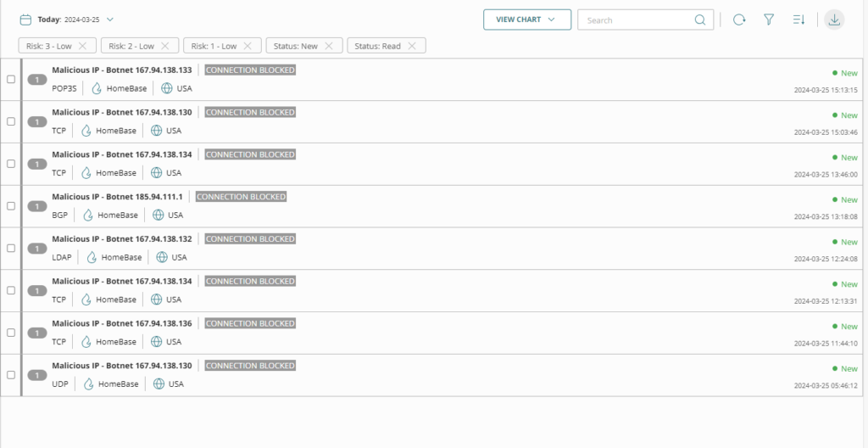Click flame icon in 15:03:46 TCP row

[x=86, y=131]
